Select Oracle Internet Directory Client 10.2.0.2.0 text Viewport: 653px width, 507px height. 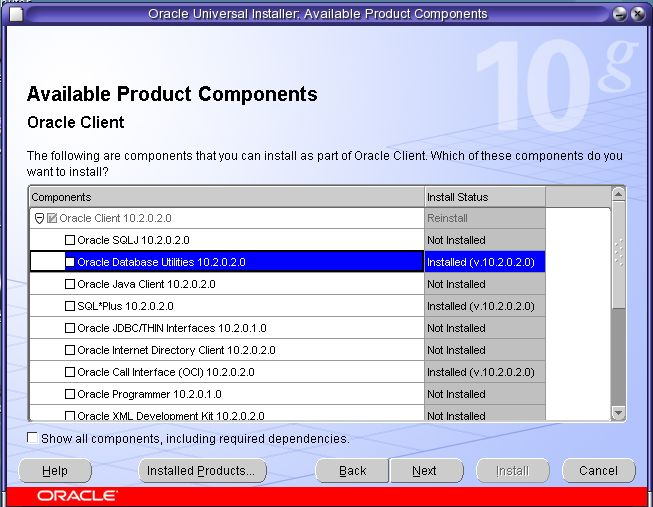pos(176,350)
